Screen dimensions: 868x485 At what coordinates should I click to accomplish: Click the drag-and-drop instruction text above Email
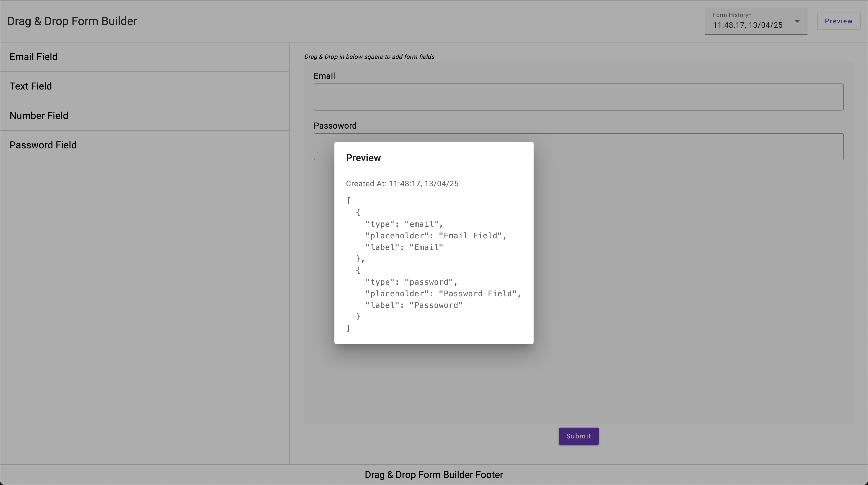pos(369,57)
